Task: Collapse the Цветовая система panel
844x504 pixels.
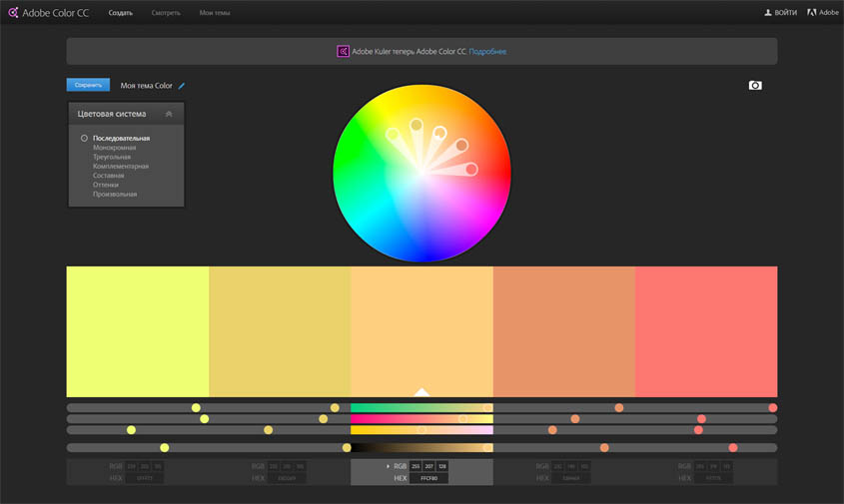Action: [x=169, y=114]
